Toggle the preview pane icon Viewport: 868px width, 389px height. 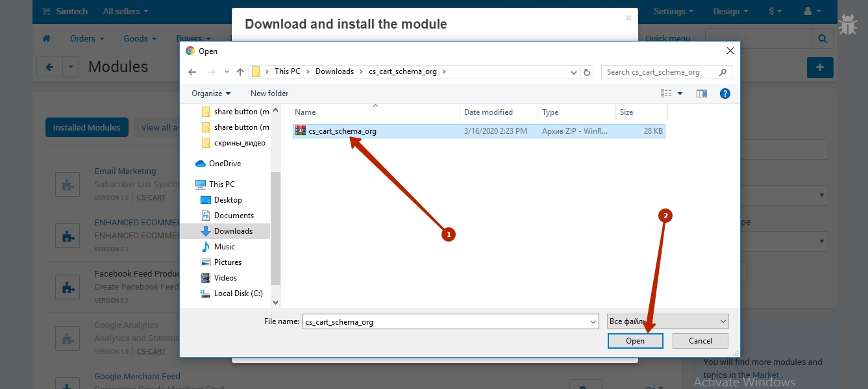point(701,94)
